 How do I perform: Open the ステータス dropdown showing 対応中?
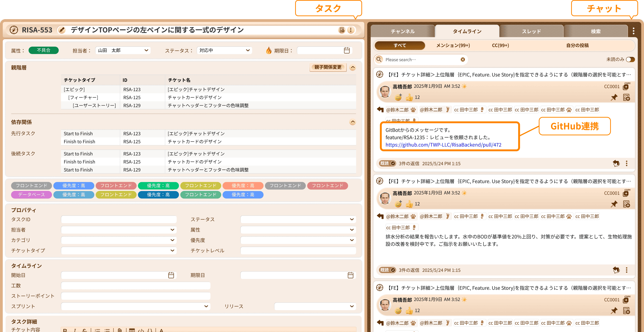coord(224,51)
